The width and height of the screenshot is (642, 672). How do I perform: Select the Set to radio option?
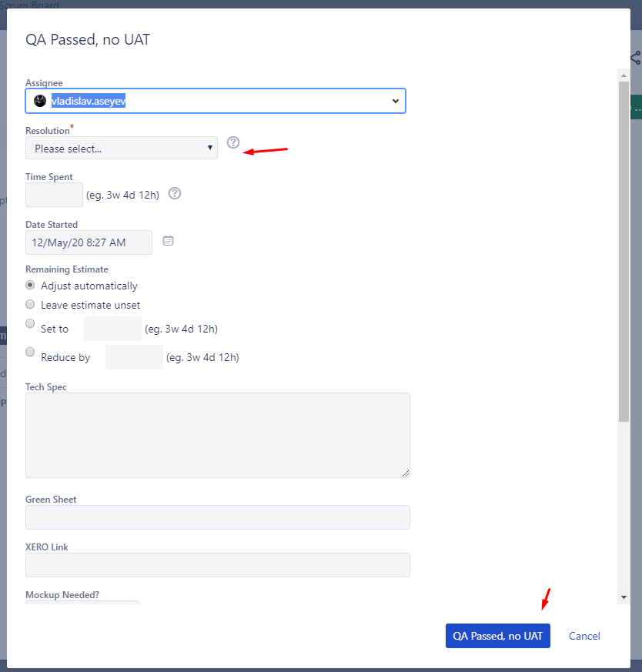[x=30, y=323]
